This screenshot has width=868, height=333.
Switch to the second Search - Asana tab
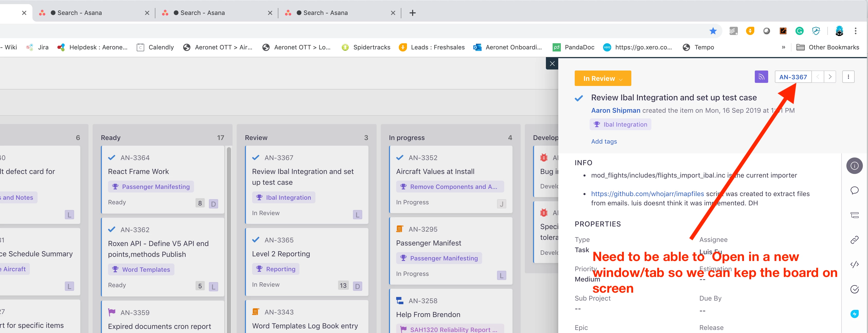tap(217, 13)
